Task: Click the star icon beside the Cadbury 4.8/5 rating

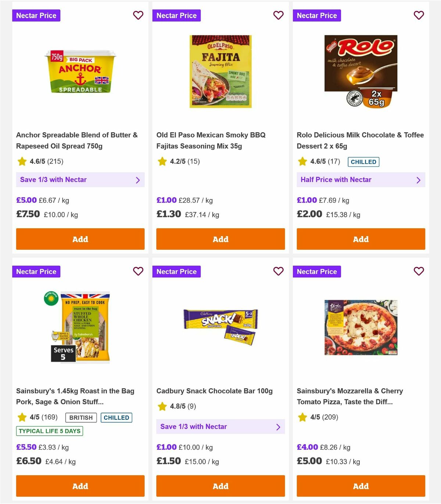Action: [x=162, y=407]
